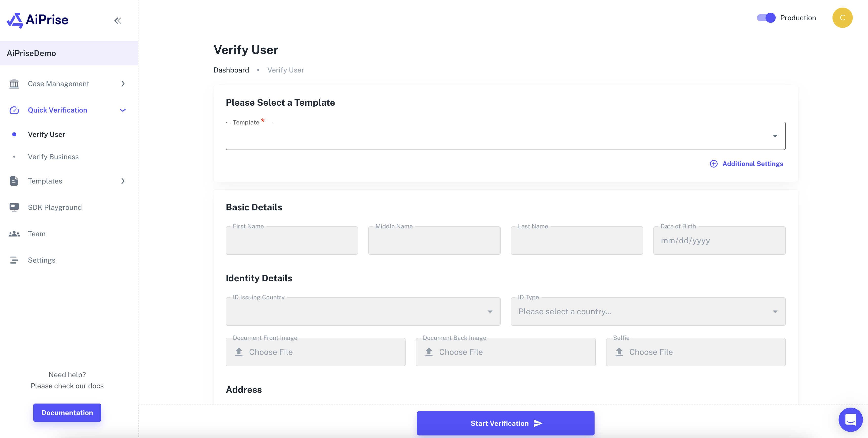Click the Team sidebar icon
The width and height of the screenshot is (868, 438).
click(x=14, y=233)
